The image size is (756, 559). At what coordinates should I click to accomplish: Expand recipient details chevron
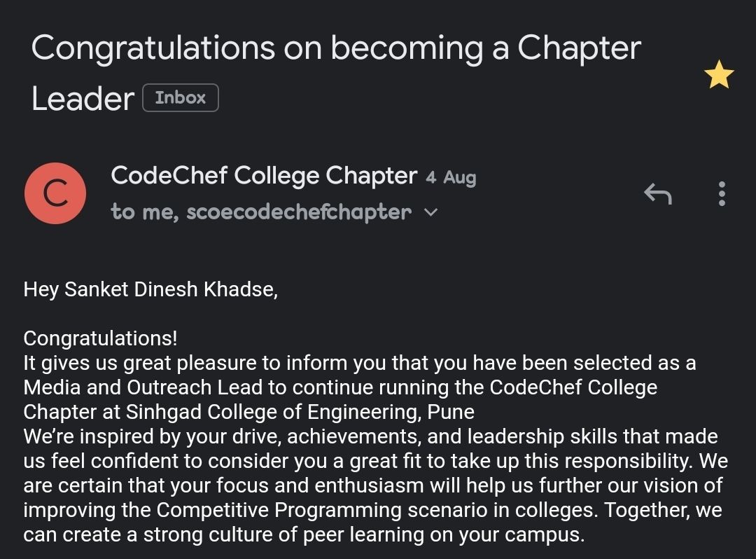431,212
